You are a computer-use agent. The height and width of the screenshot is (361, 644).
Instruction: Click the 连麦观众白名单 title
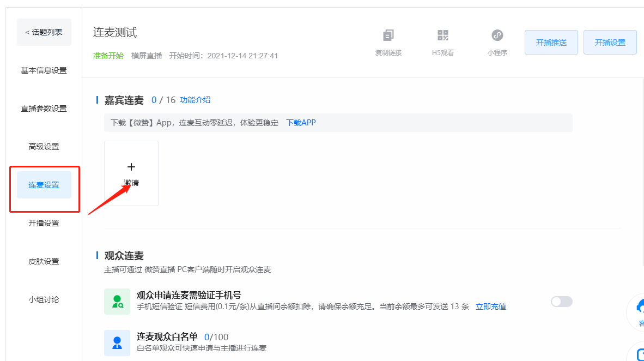click(167, 337)
